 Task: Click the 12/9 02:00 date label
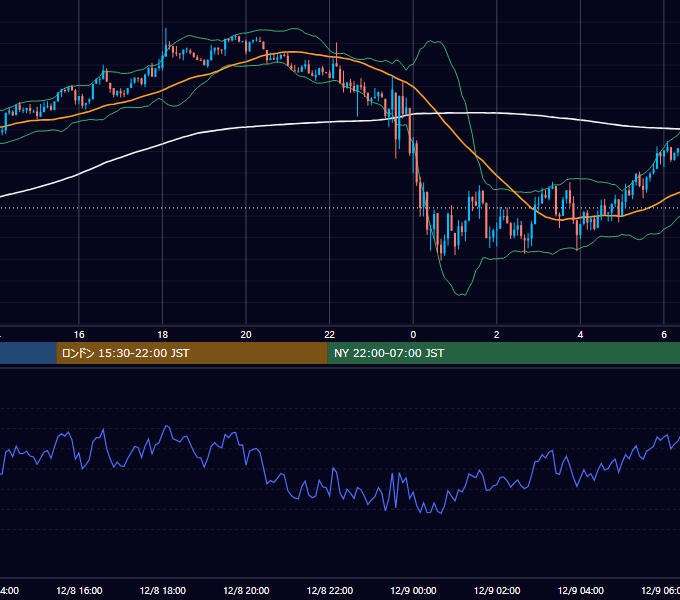pos(497,591)
